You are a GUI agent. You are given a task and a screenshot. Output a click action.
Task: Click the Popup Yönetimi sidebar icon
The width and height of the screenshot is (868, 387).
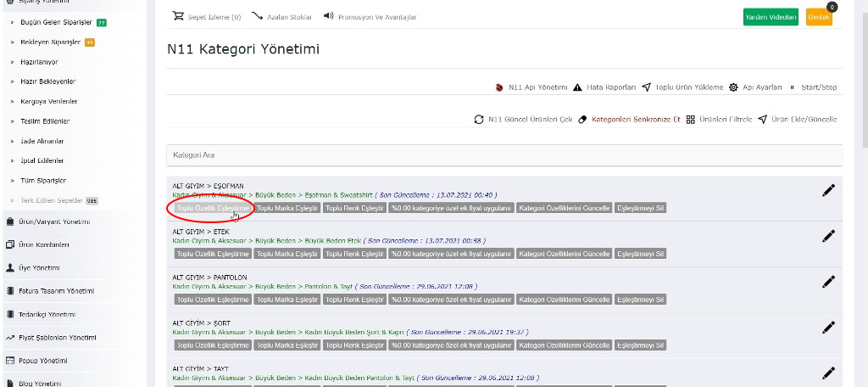tap(10, 361)
